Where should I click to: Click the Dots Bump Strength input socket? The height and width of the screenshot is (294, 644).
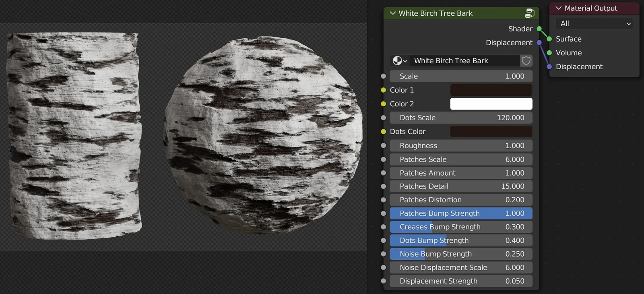383,240
